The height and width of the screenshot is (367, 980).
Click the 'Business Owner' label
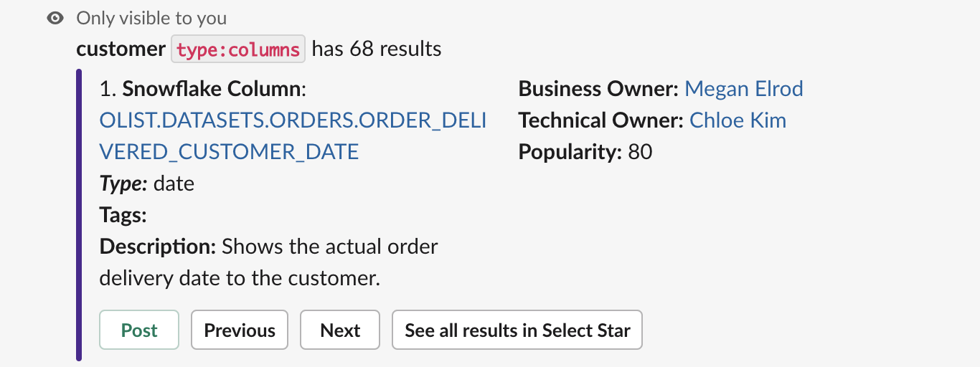pos(598,89)
